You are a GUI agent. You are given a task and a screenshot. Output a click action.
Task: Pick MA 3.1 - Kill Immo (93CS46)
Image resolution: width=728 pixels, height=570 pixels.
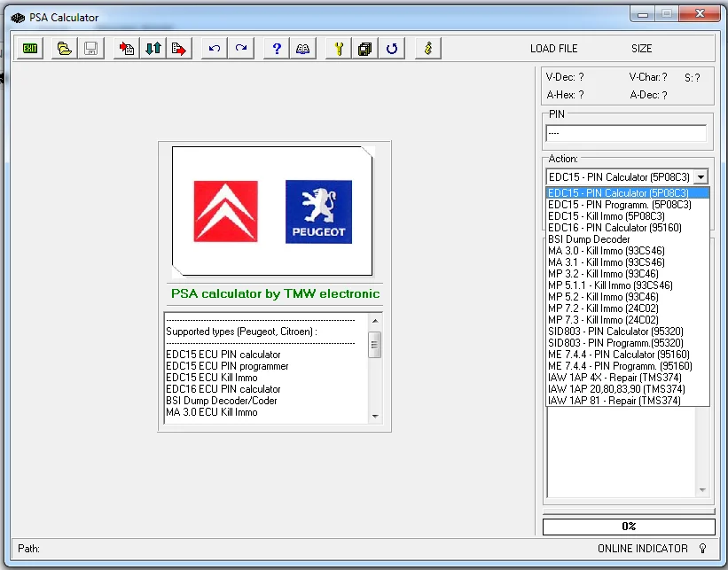(x=628, y=262)
